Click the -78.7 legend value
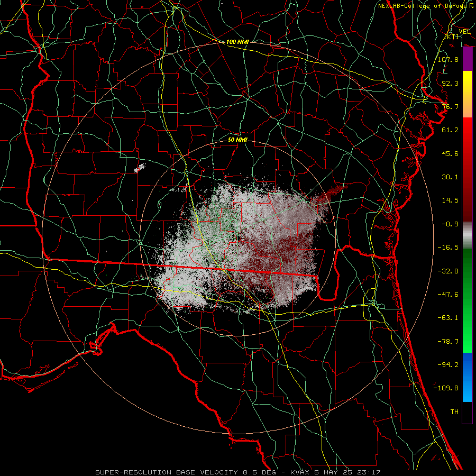 [448, 342]
